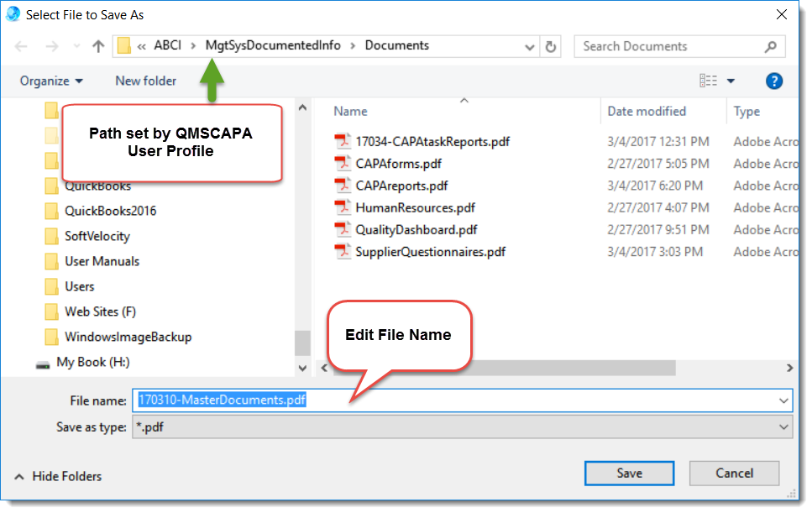Expand the address bar location history
The width and height of the screenshot is (812, 513).
coord(529,46)
